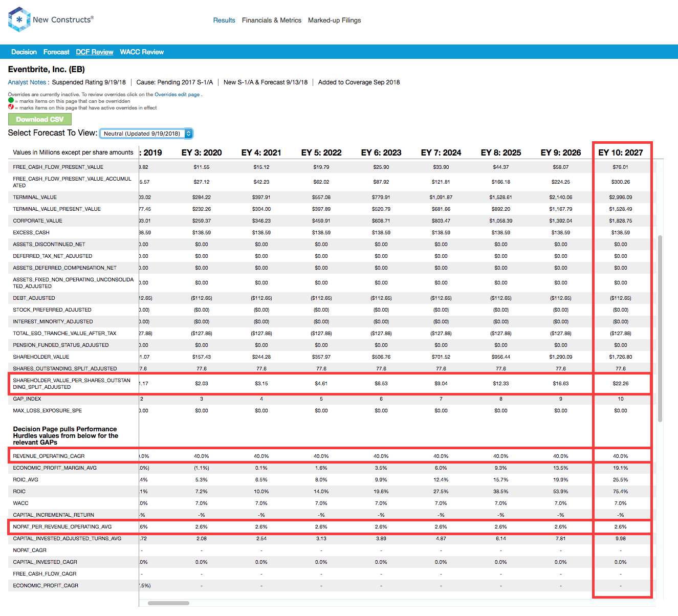Image resolution: width=678 pixels, height=616 pixels.
Task: Select the TERMINAL_VALUE row label
Action: pyautogui.click(x=35, y=197)
